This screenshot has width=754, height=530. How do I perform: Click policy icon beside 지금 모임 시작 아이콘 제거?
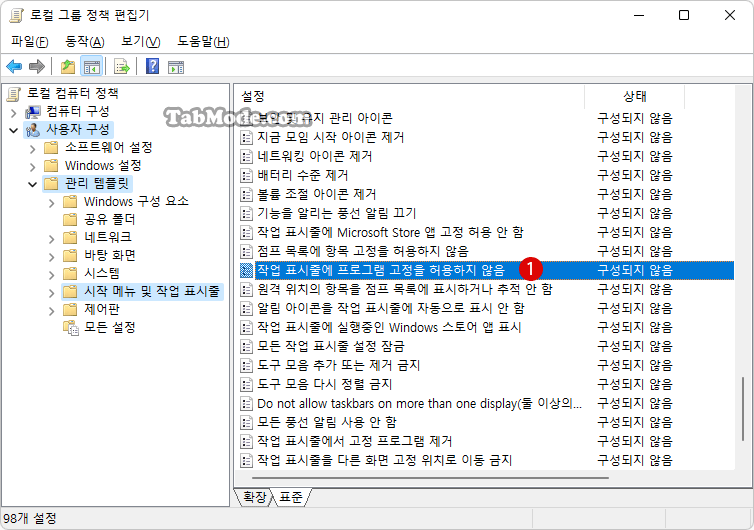point(246,138)
